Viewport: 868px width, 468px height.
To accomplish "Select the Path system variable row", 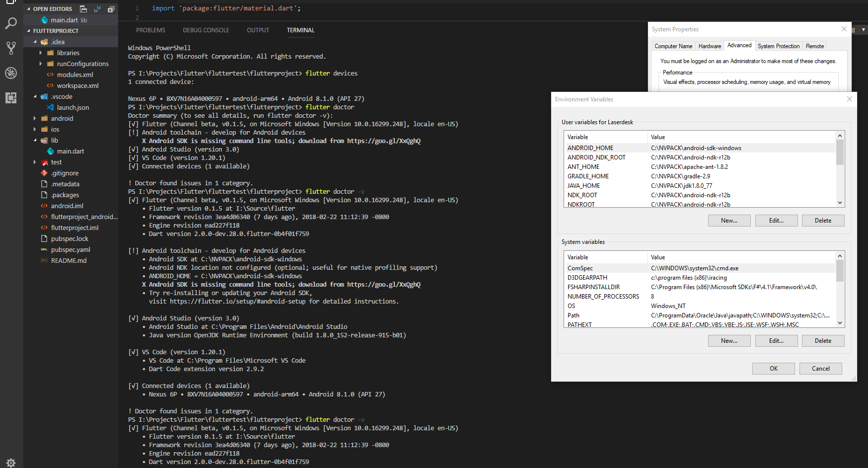I will (700, 315).
